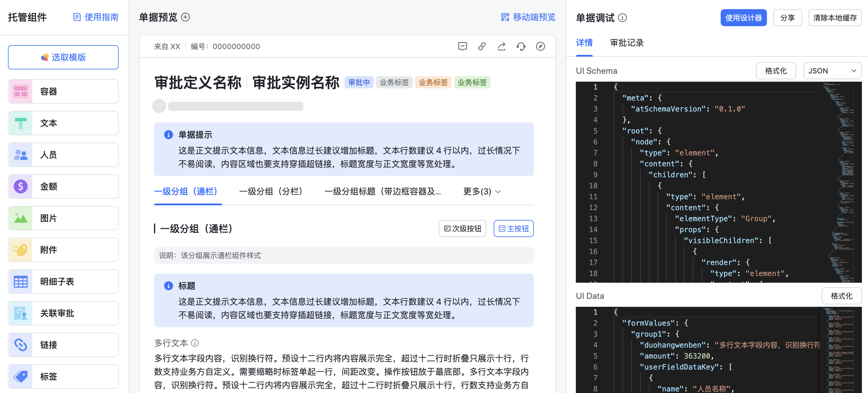868x393 pixels.
Task: Expand the 更多(3) tabs dropdown
Action: 482,192
